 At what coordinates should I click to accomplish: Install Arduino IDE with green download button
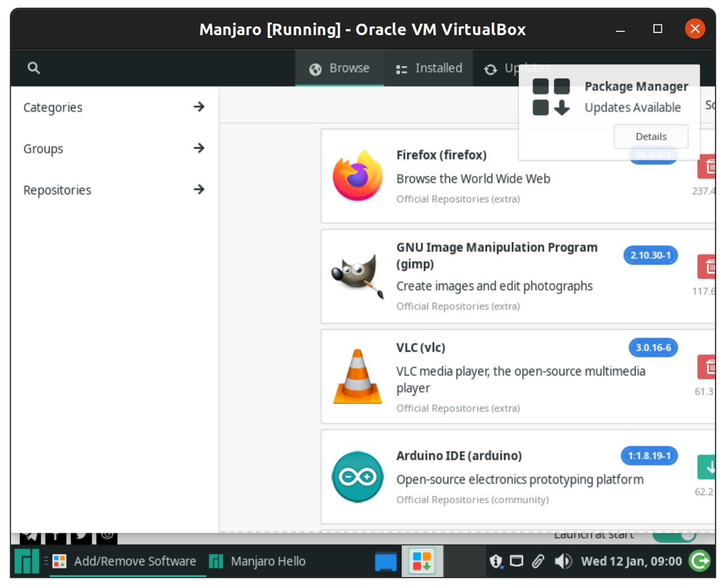pos(708,467)
